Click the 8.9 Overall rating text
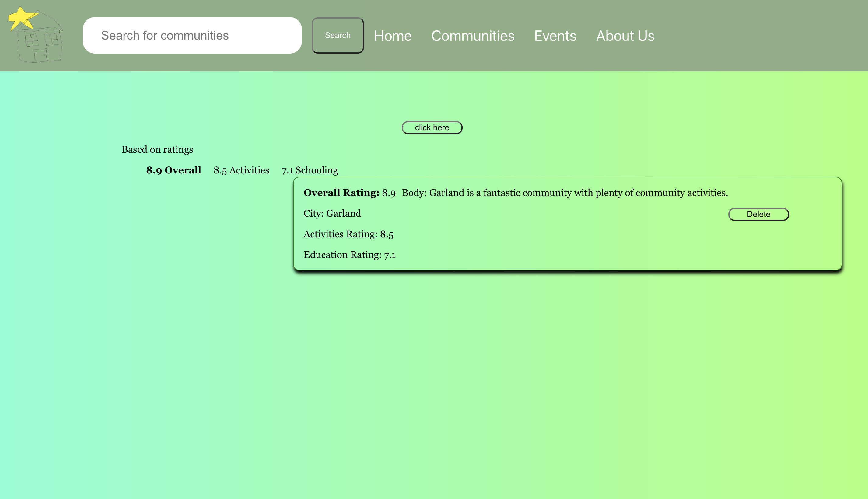 (x=173, y=170)
